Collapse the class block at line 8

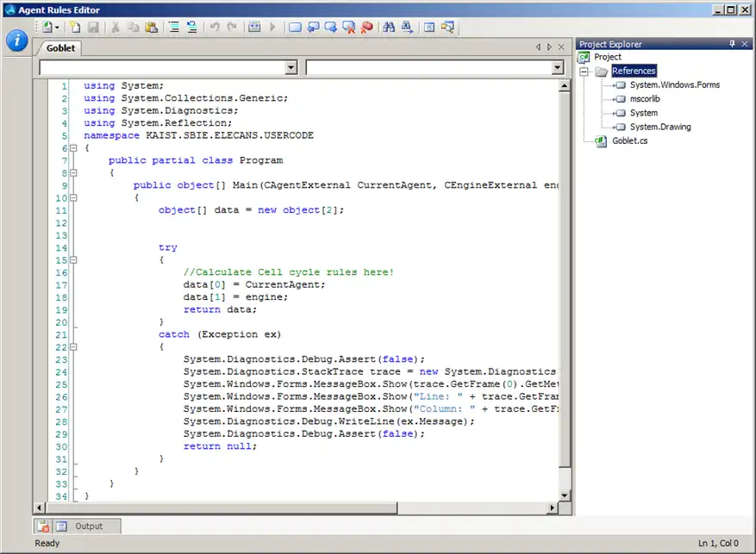(74, 173)
